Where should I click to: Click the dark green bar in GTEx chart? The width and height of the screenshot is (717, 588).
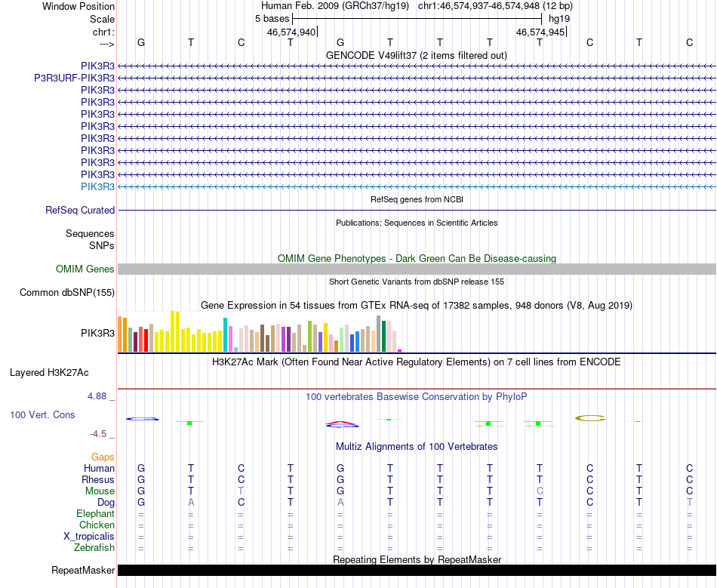coord(383,337)
